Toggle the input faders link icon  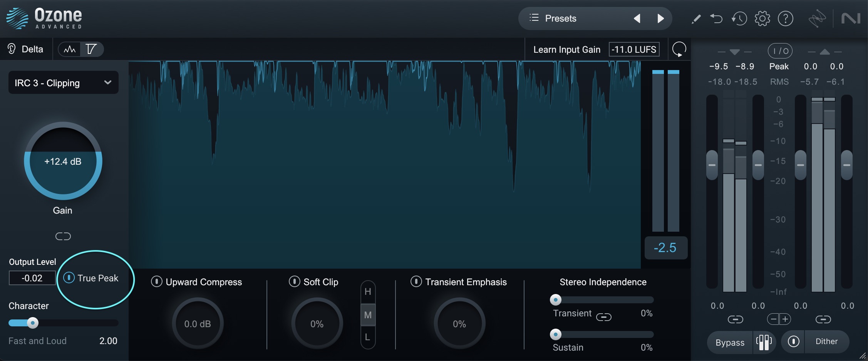[x=735, y=319]
